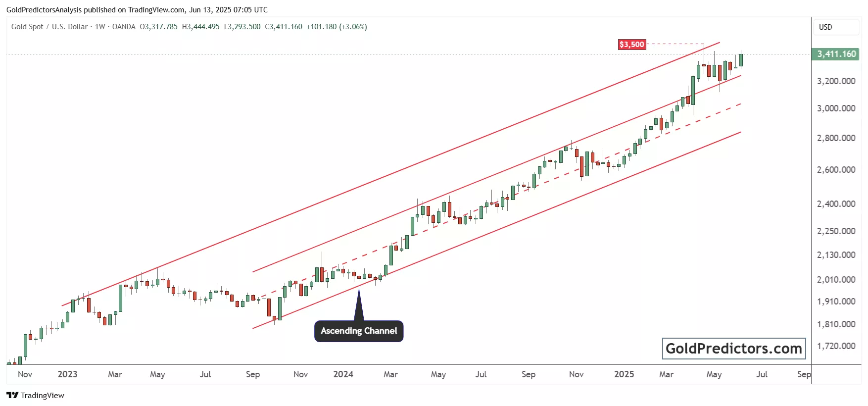868x406 pixels.
Task: Click the +101.180 (+3.06%) change value
Action: pos(337,27)
